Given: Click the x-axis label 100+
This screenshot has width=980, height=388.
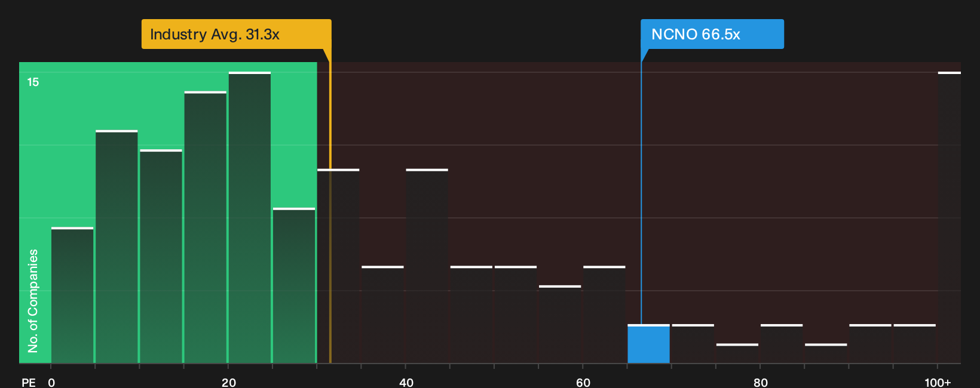Looking at the screenshot, I should click(x=938, y=382).
